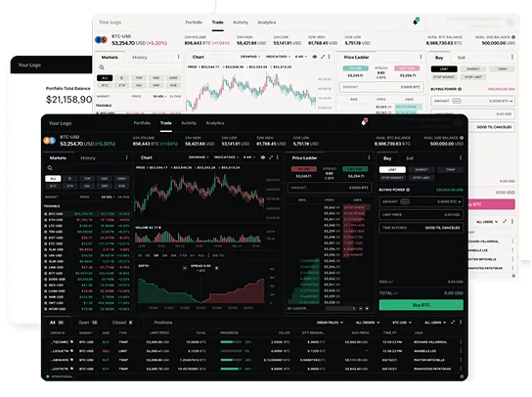The width and height of the screenshot is (532, 397).
Task: Open Markets panel kebab menu in dark window
Action: click(x=126, y=157)
